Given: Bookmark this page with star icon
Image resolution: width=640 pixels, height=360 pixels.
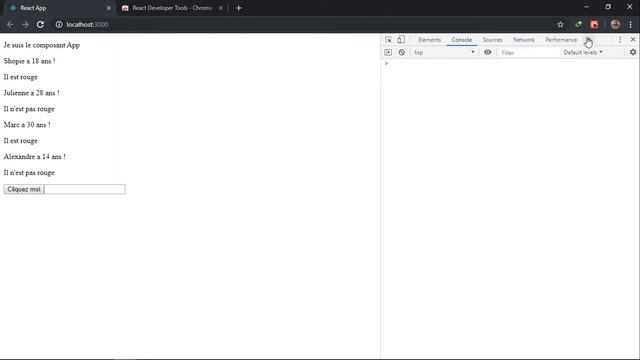Looking at the screenshot, I should [x=560, y=24].
